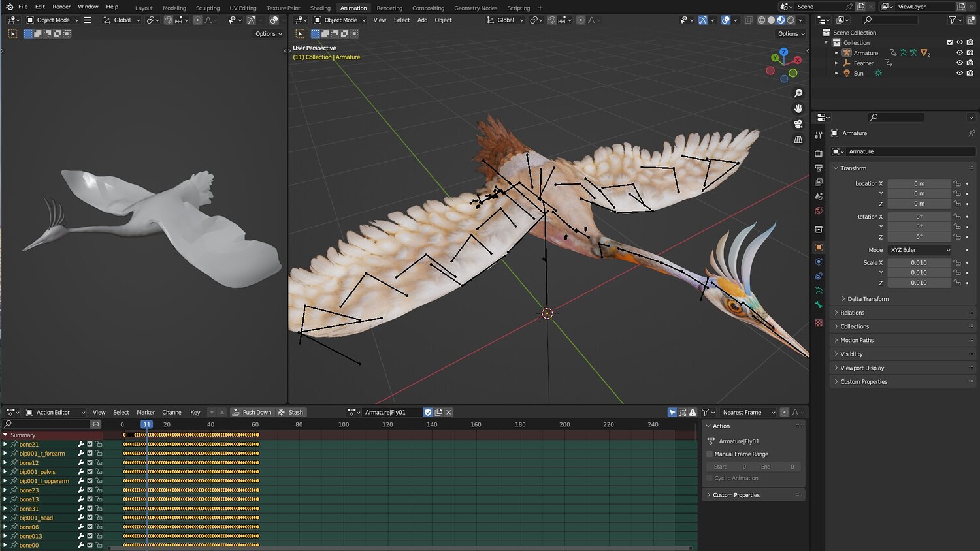This screenshot has width=980, height=551.
Task: Switch to orthographic view grid icon
Action: 798,140
